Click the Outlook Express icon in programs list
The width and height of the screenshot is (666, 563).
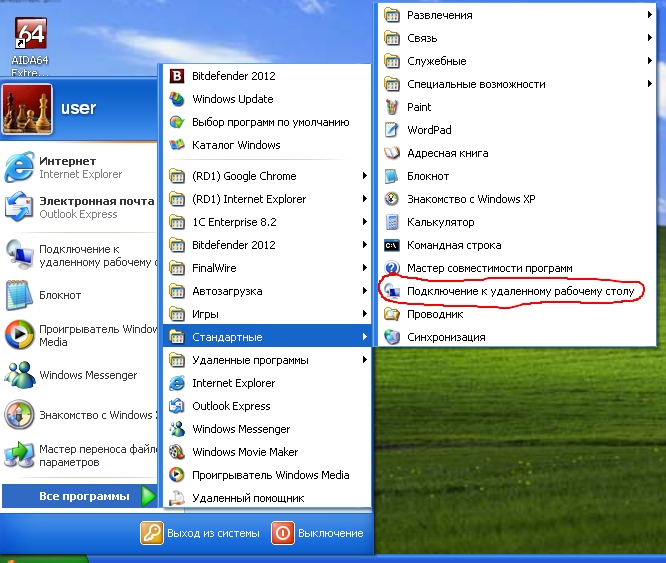177,406
